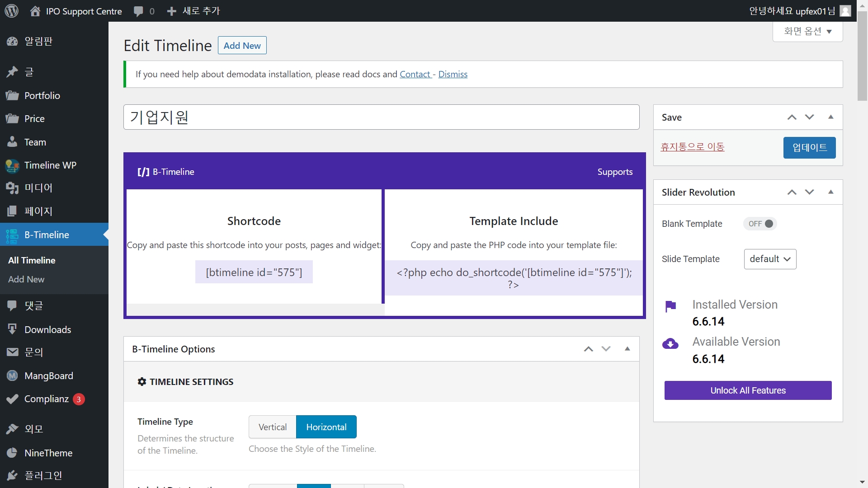Click the NineTheme pie icon
The height and width of the screenshot is (488, 868).
(x=12, y=453)
